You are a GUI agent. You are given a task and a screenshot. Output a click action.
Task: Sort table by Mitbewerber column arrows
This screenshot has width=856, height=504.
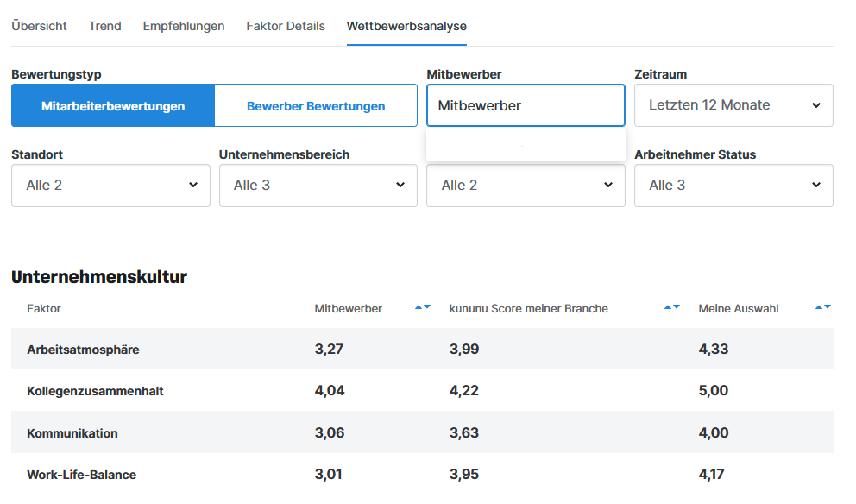point(422,307)
